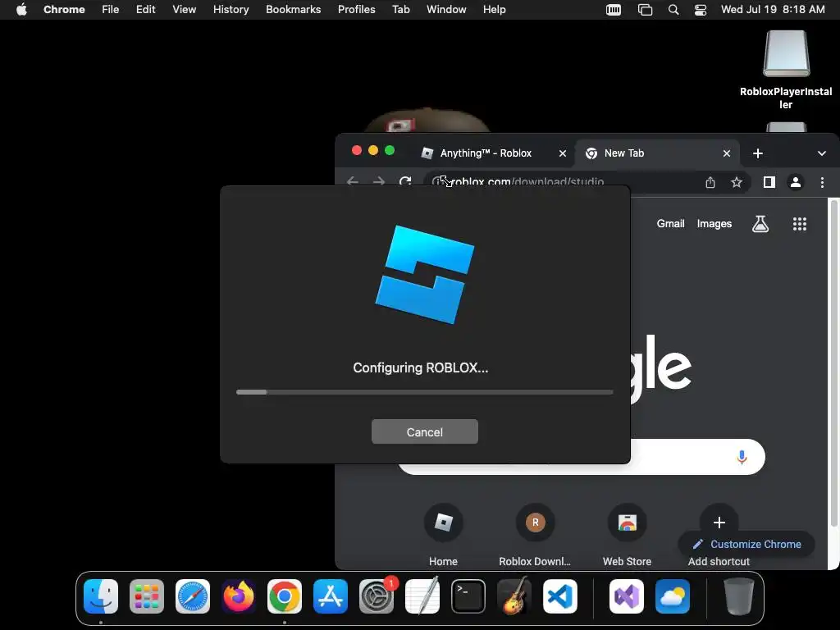Screen dimensions: 840x630
Task: Reload the page in Chrome
Action: click(x=405, y=181)
